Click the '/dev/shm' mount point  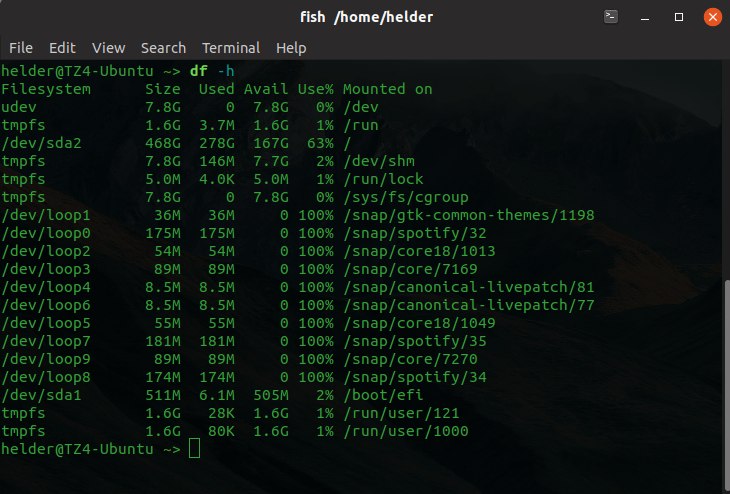[379, 161]
